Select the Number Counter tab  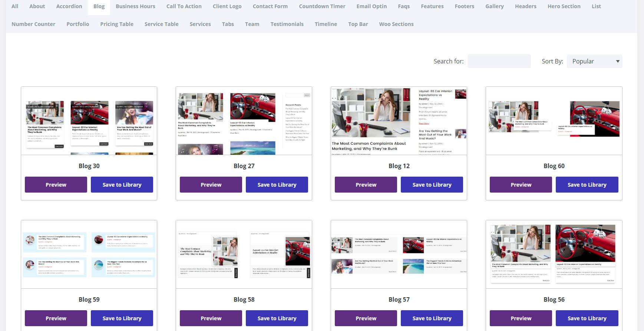pos(33,24)
